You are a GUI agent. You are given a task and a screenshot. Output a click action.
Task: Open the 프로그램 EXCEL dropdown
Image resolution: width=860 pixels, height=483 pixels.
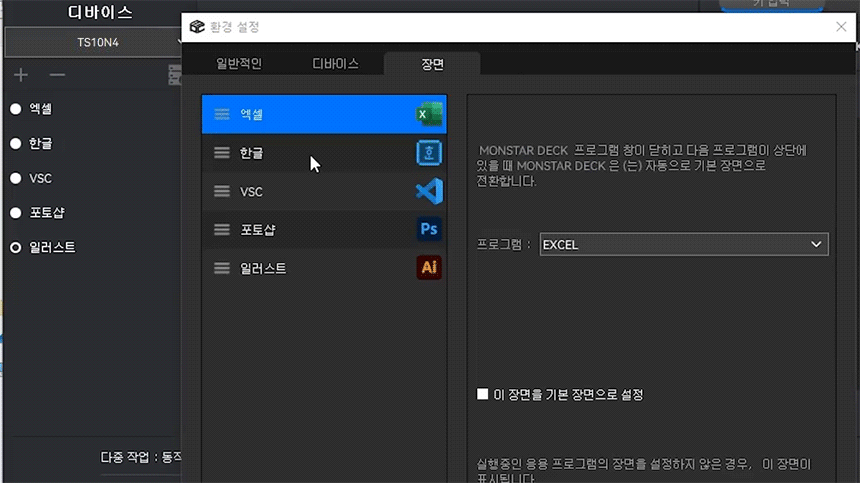point(683,244)
